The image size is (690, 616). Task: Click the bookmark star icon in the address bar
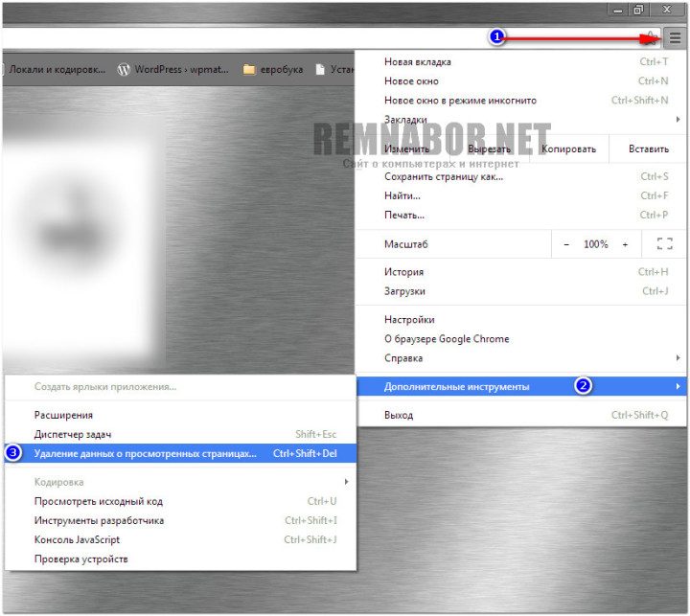coord(652,38)
